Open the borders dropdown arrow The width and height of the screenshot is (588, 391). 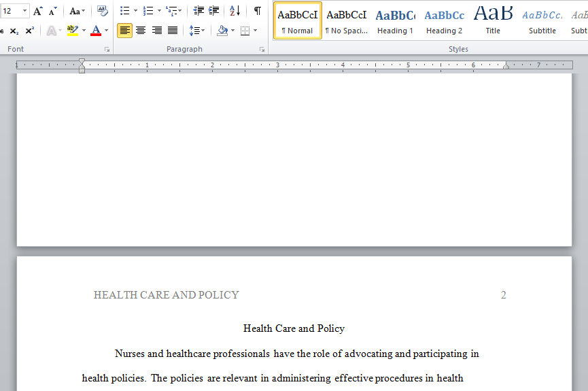pos(256,31)
